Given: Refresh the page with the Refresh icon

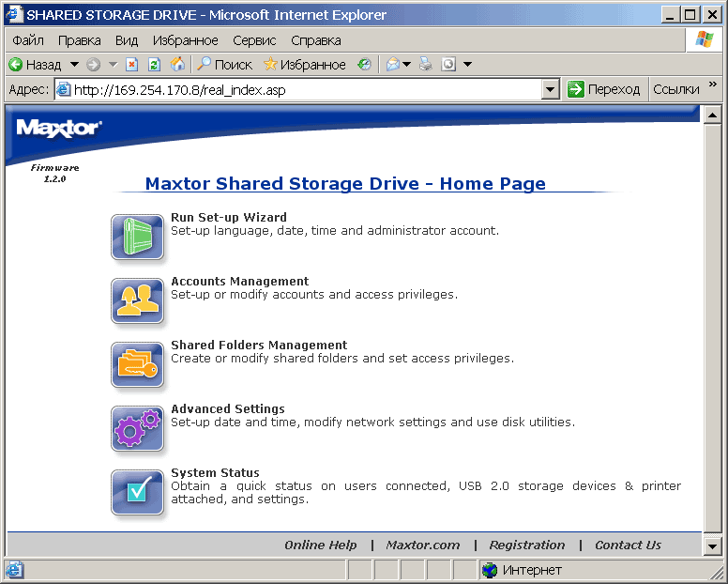Looking at the screenshot, I should (154, 65).
